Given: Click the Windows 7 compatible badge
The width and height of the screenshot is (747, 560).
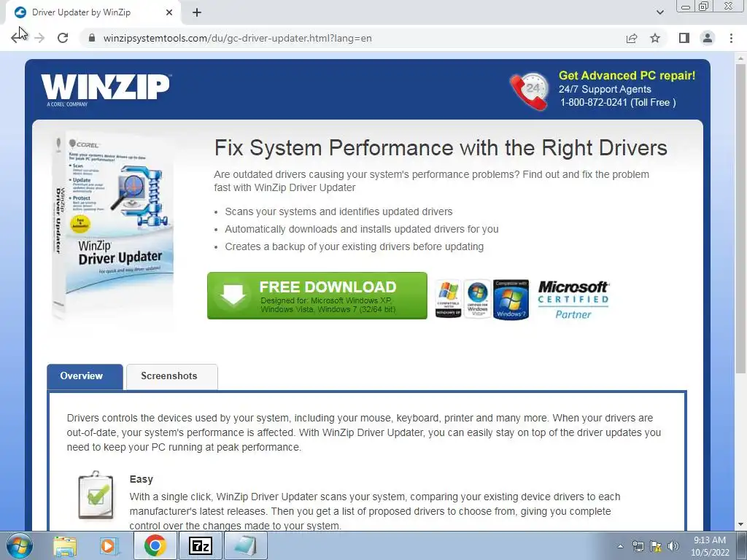Looking at the screenshot, I should tap(511, 300).
